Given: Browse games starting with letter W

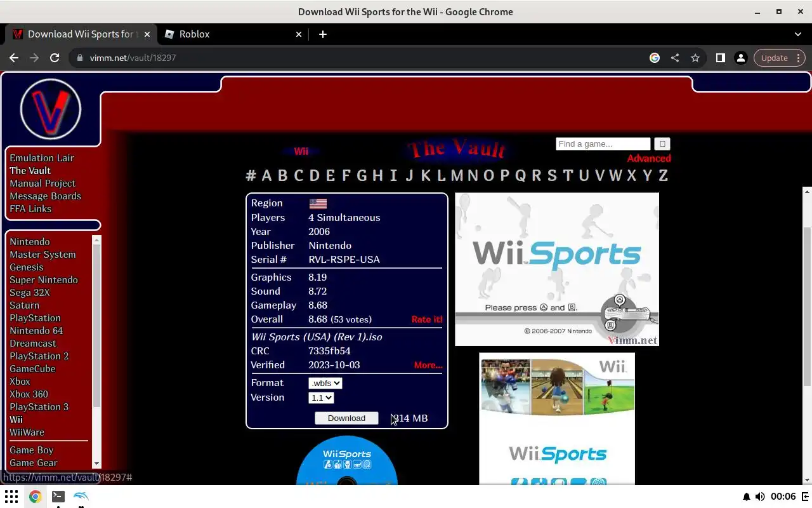Looking at the screenshot, I should coord(615,176).
